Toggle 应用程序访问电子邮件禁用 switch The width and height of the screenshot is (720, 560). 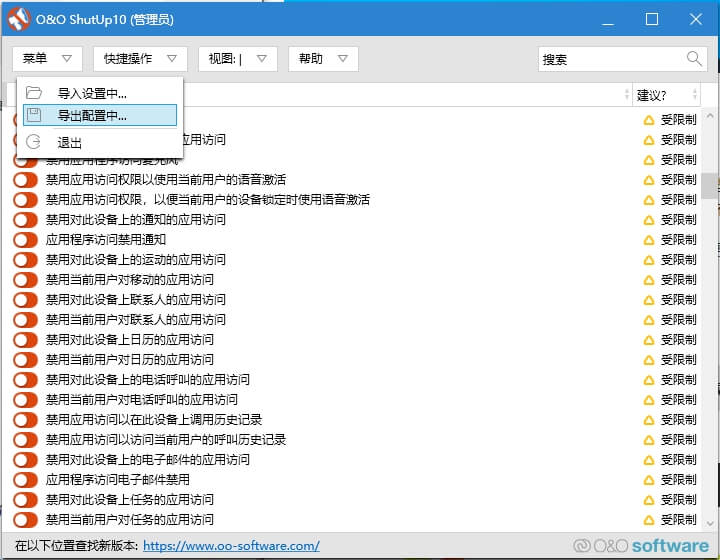pos(25,480)
